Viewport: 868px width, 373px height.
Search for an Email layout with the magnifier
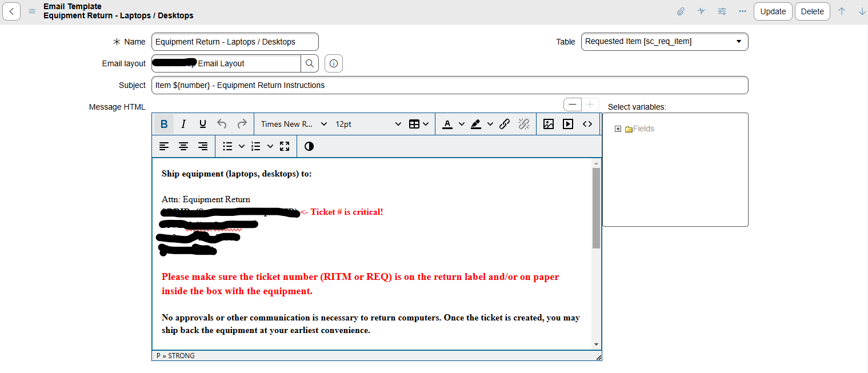tap(310, 63)
